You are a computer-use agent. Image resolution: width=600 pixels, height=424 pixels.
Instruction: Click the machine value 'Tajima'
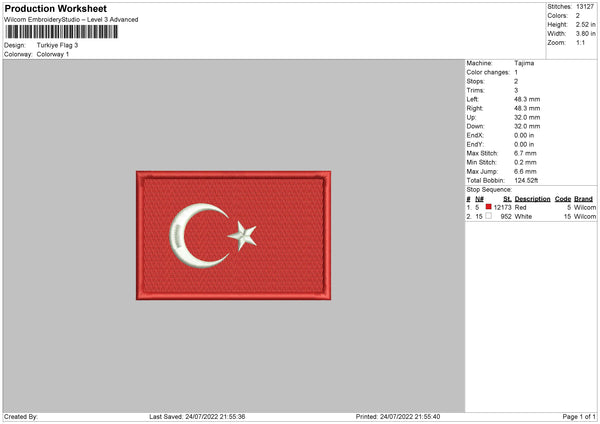[x=524, y=63]
